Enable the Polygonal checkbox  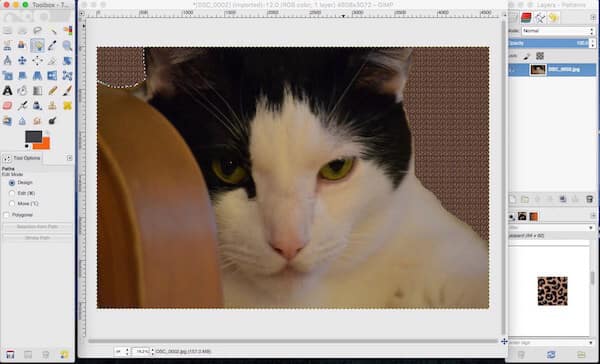(x=6, y=215)
